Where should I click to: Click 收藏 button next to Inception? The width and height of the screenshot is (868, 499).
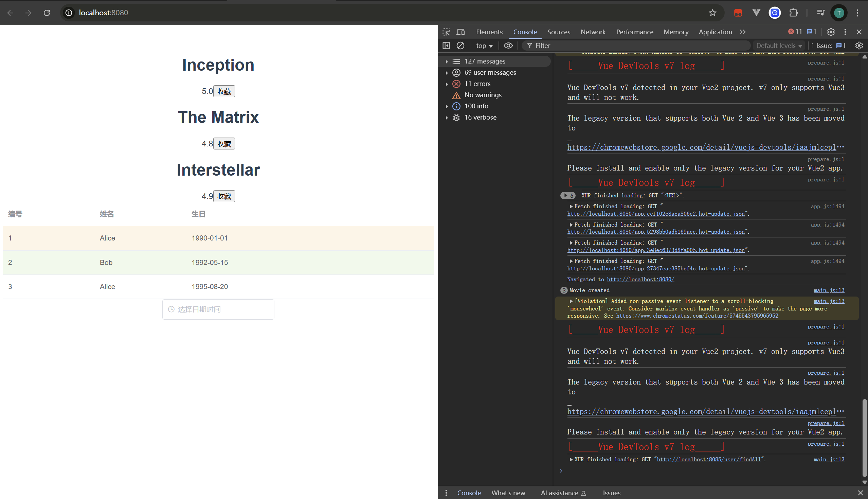[x=224, y=91]
